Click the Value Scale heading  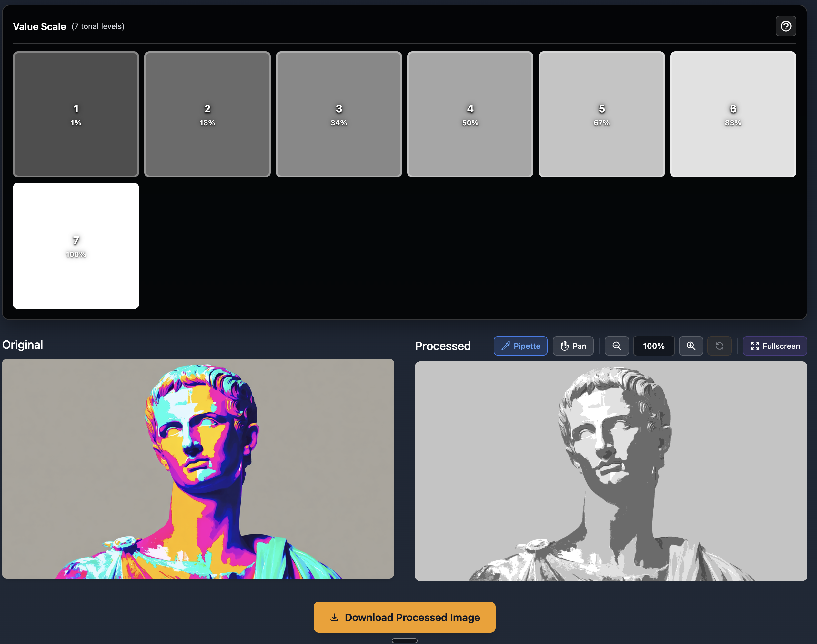[40, 26]
